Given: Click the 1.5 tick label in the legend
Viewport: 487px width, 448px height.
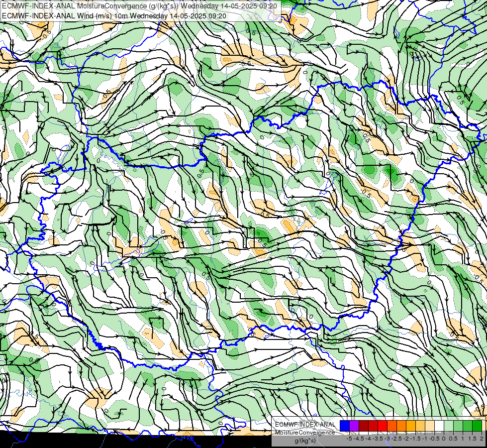Looking at the screenshot, I should (x=473, y=439).
